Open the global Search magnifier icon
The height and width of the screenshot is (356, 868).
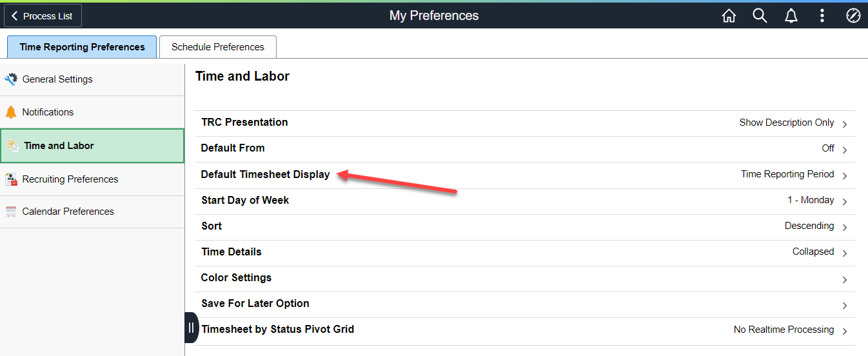(760, 16)
